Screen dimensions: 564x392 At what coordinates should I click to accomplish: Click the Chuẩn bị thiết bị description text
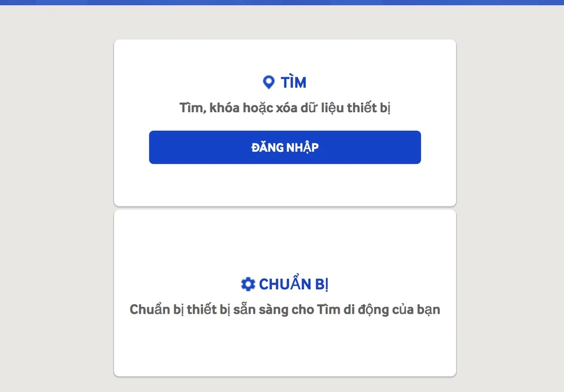click(285, 309)
